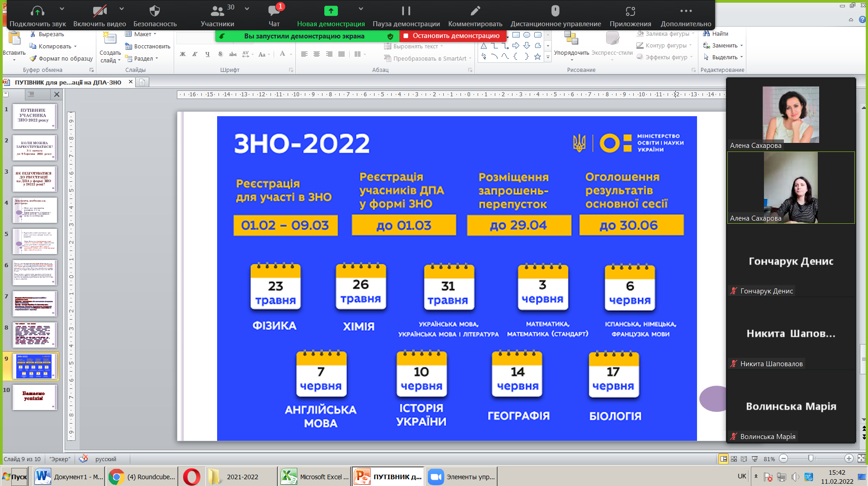
Task: Toggle audio via Подключить звук
Action: click(x=38, y=11)
